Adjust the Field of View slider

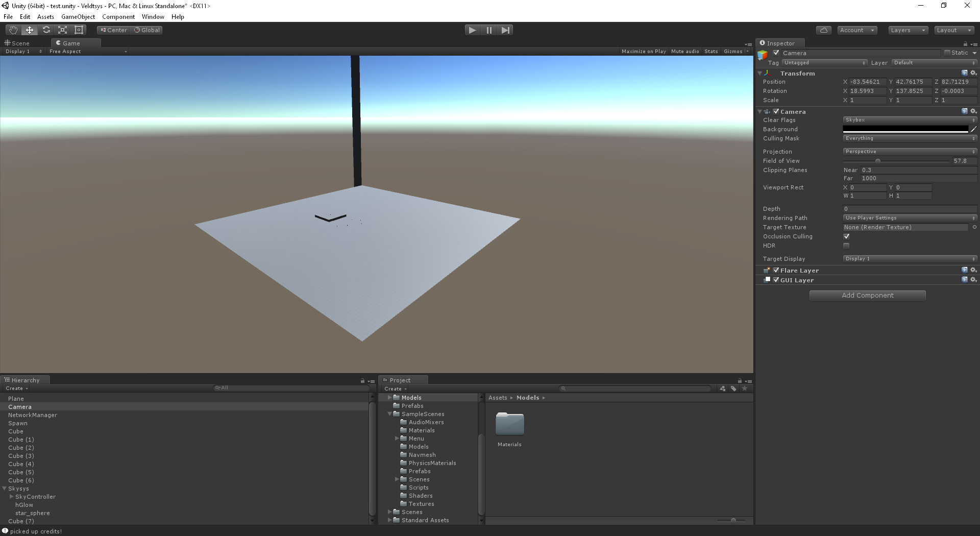coord(877,161)
